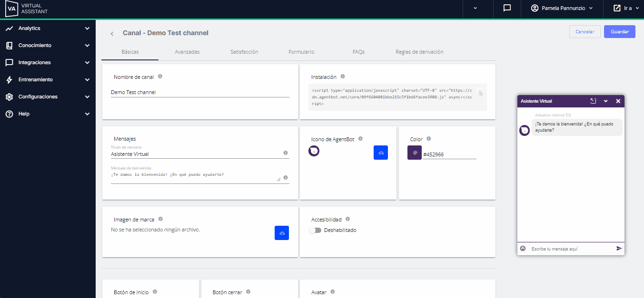The height and width of the screenshot is (298, 644).
Task: Click the chat preview message input
Action: 571,249
